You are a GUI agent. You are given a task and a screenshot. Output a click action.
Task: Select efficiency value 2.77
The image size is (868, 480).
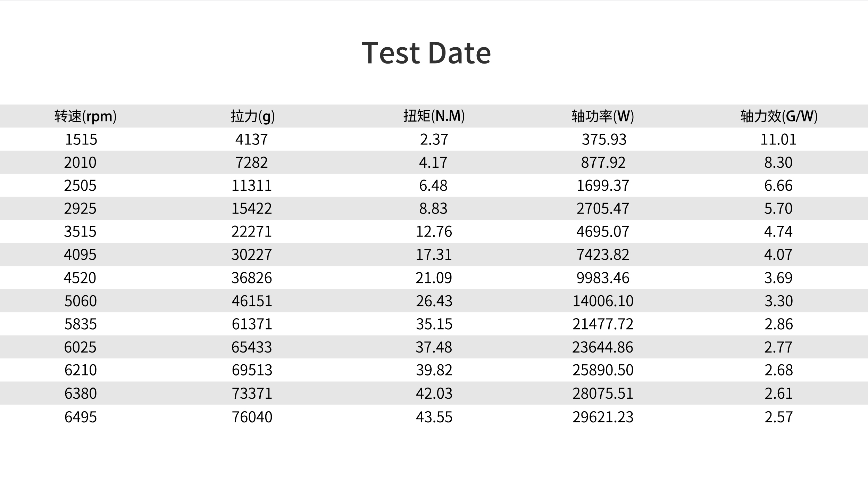(778, 347)
